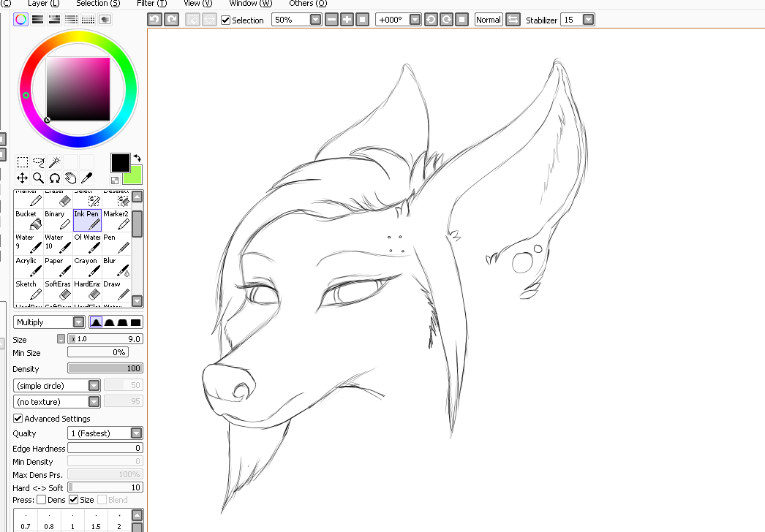Viewport: 765px width, 532px height.
Task: Open the Layer menu
Action: click(43, 4)
